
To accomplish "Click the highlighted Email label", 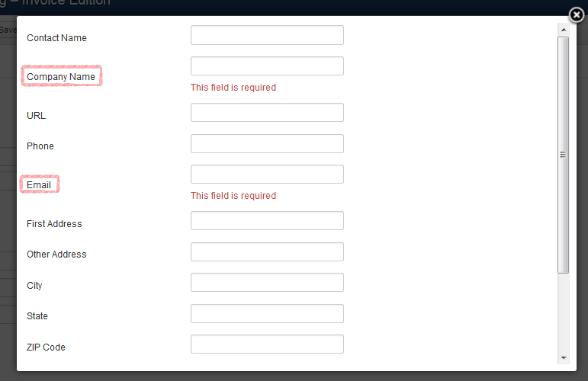I will (x=39, y=184).
